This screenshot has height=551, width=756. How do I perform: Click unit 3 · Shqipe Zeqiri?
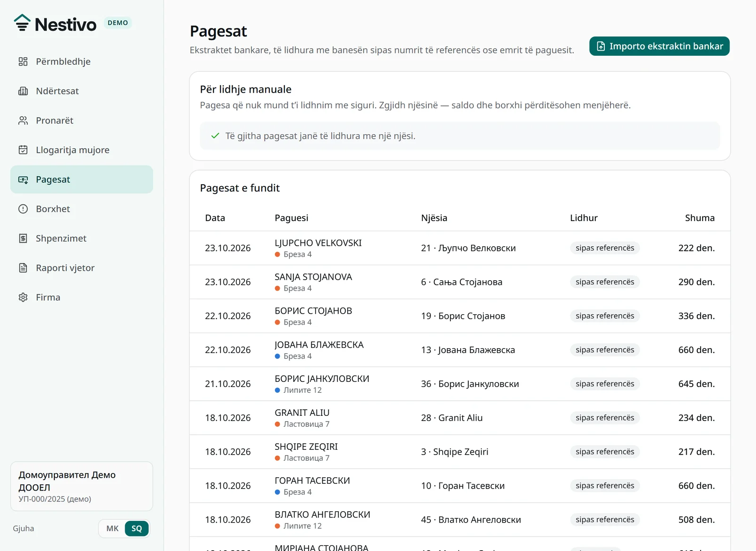[455, 452]
